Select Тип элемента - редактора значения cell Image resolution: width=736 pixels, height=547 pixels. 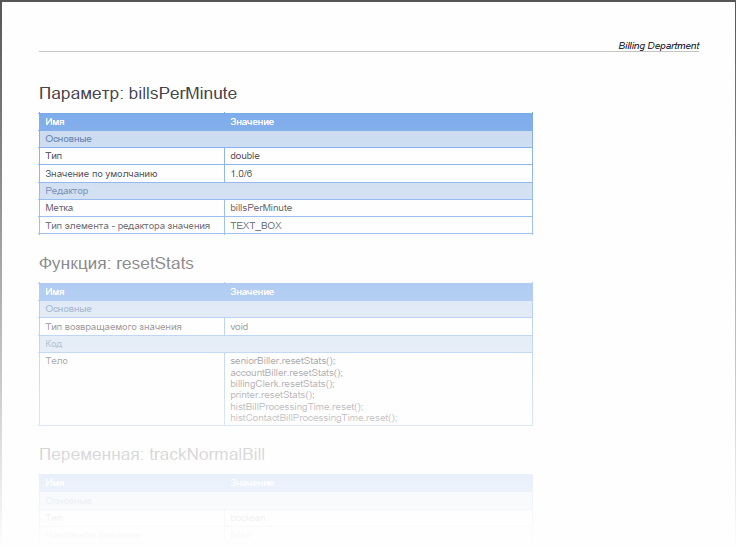(x=132, y=226)
